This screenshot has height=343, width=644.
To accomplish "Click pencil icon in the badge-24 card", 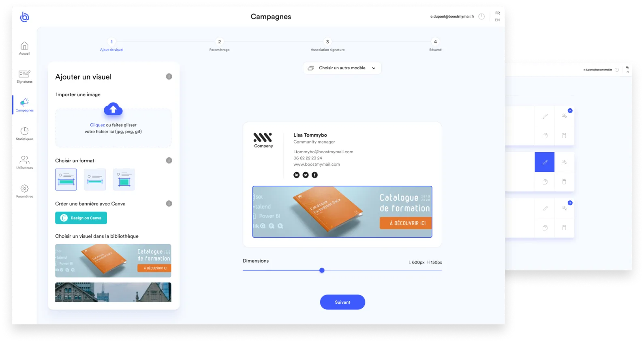I will pyautogui.click(x=545, y=116).
